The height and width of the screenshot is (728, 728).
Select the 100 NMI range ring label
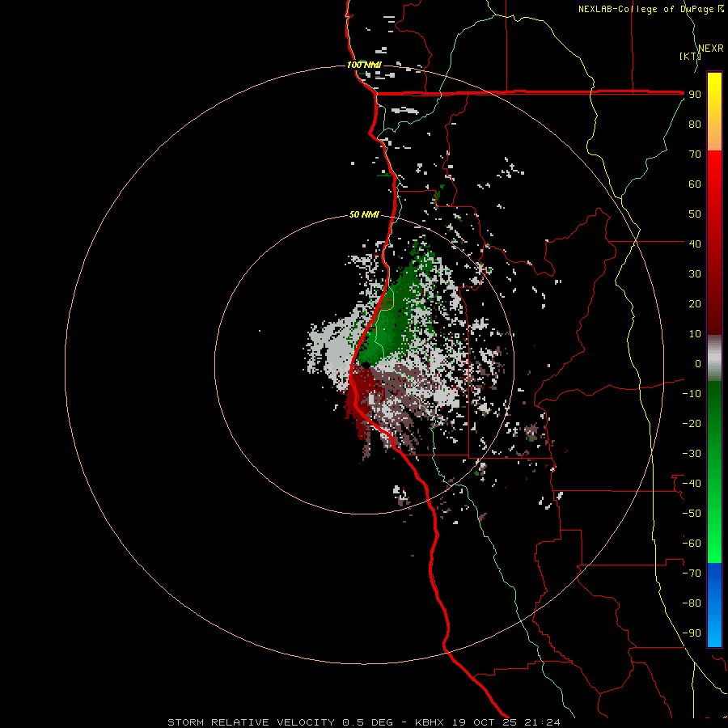click(x=364, y=65)
